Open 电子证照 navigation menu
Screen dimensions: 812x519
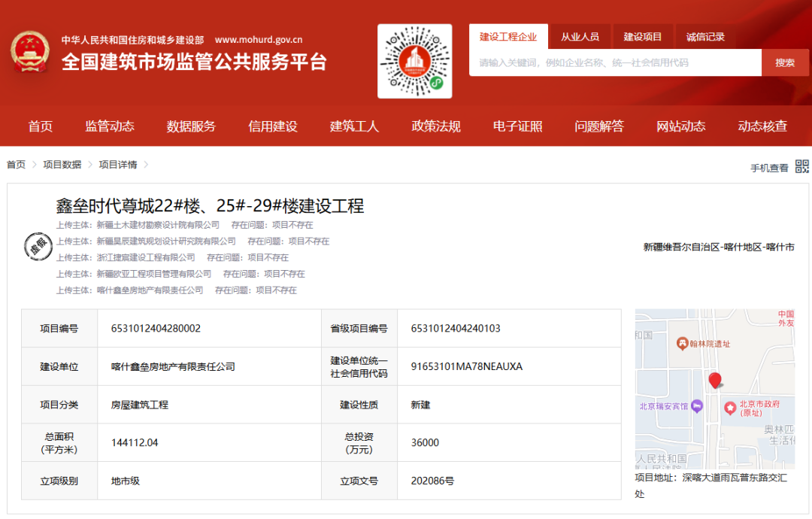518,126
